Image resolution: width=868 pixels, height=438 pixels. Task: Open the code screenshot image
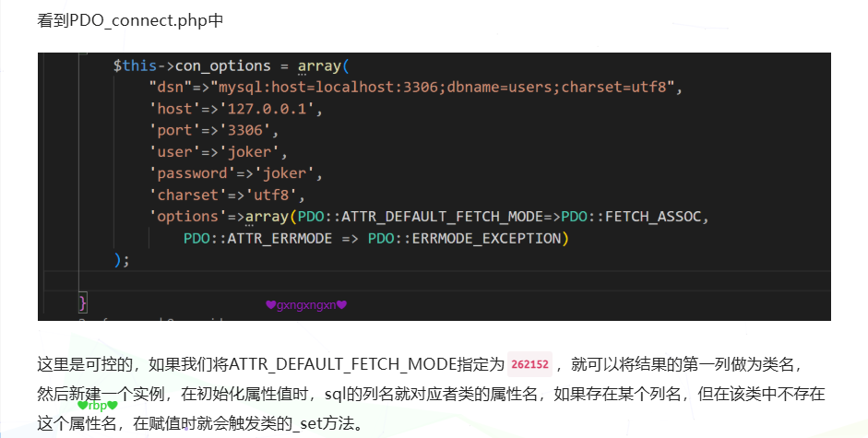(x=434, y=184)
